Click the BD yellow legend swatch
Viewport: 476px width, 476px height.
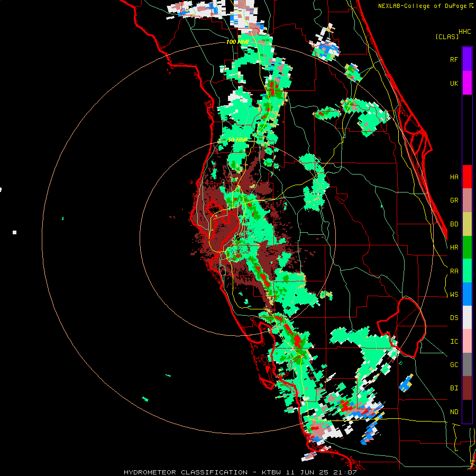tap(467, 224)
